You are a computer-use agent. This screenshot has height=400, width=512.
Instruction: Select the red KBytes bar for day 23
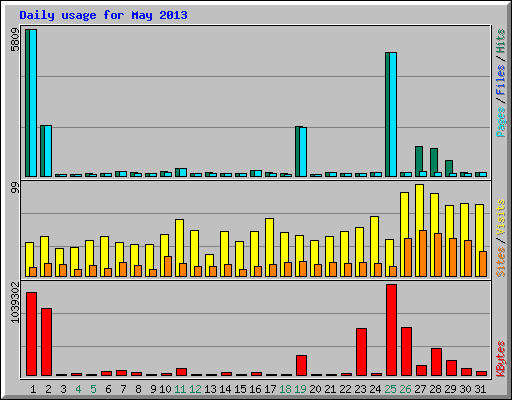click(x=361, y=352)
